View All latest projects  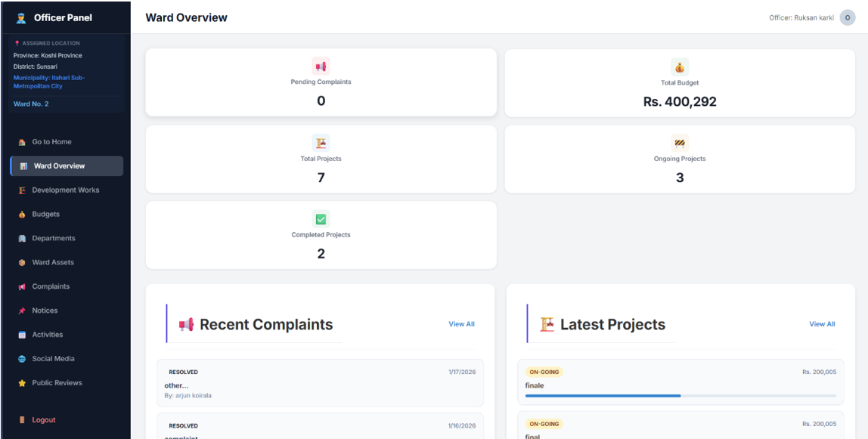point(822,325)
